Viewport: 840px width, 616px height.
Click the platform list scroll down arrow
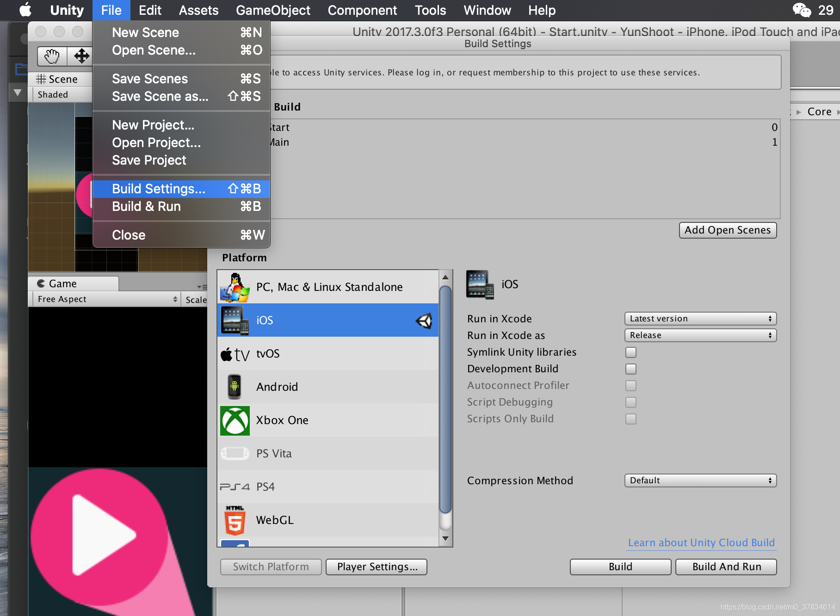click(445, 538)
